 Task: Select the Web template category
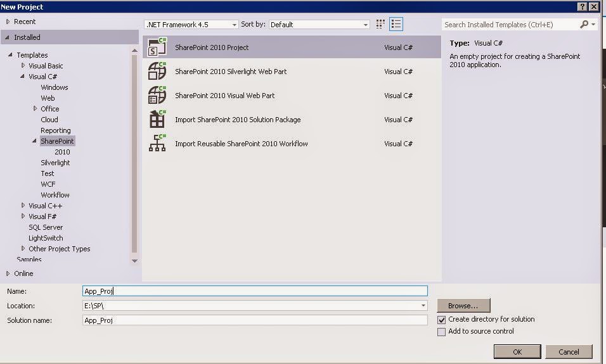(x=48, y=98)
